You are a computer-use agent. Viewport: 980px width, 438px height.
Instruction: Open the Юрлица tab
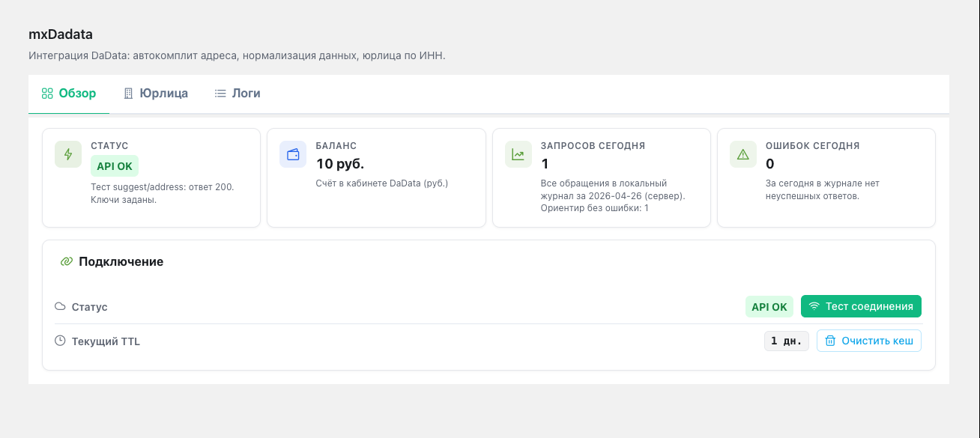(x=156, y=94)
